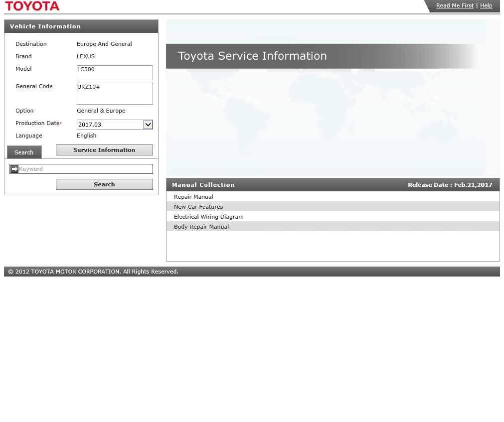Click the Service Information button
504x422 pixels.
pos(105,150)
